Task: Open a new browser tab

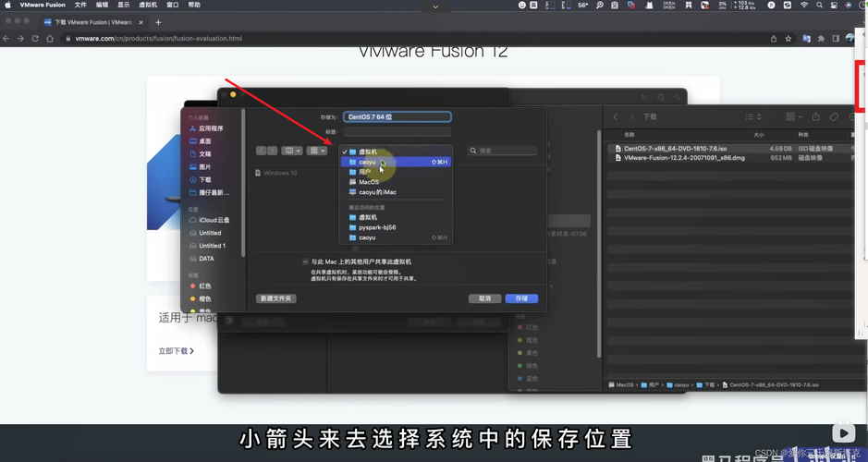Action: coord(158,23)
